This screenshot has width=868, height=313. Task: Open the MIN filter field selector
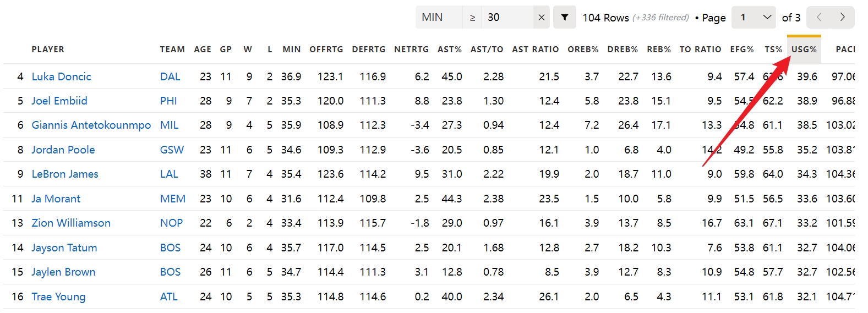[x=439, y=18]
